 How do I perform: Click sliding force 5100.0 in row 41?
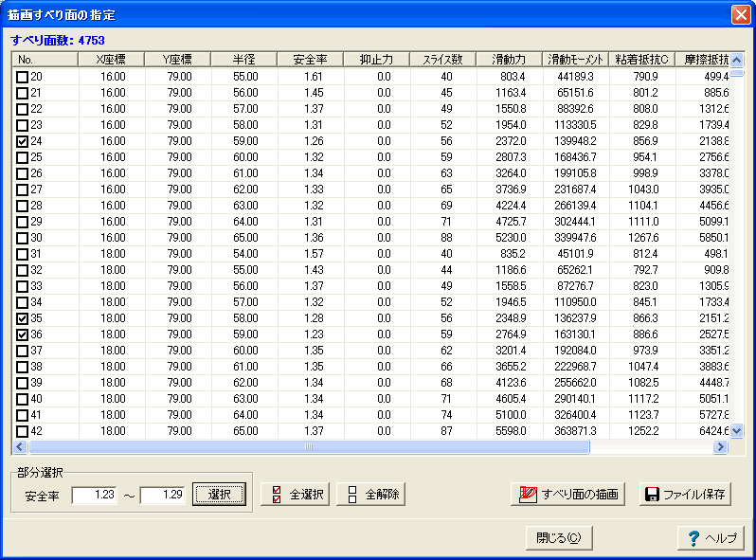tap(511, 415)
